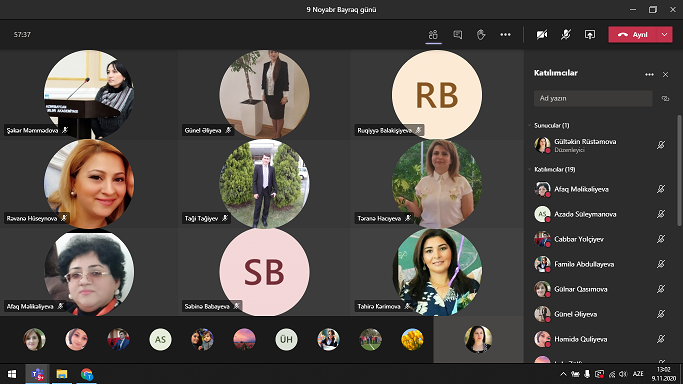This screenshot has width=683, height=384.
Task: Toggle the camera on
Action: pyautogui.click(x=541, y=34)
